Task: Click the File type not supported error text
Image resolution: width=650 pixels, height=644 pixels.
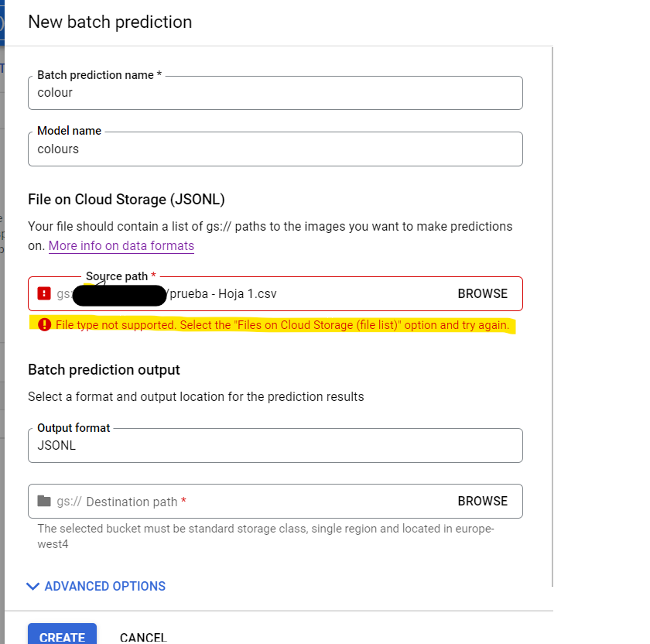Action: point(282,325)
